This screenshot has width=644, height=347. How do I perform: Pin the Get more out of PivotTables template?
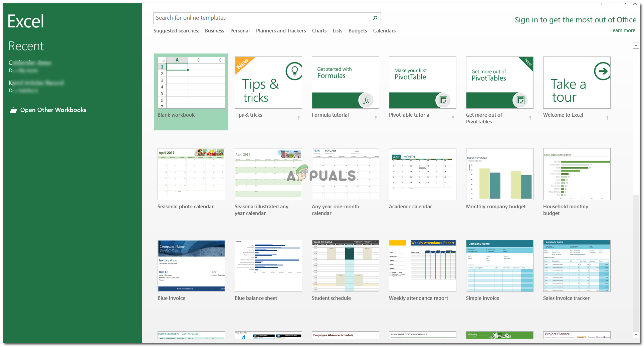click(x=530, y=118)
